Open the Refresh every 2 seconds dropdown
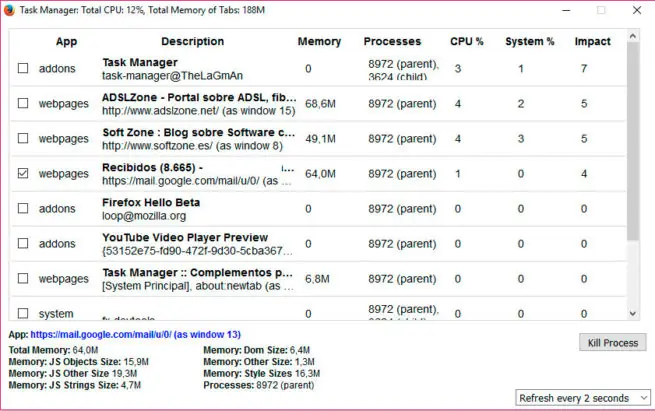The image size is (655, 411). coord(583,398)
